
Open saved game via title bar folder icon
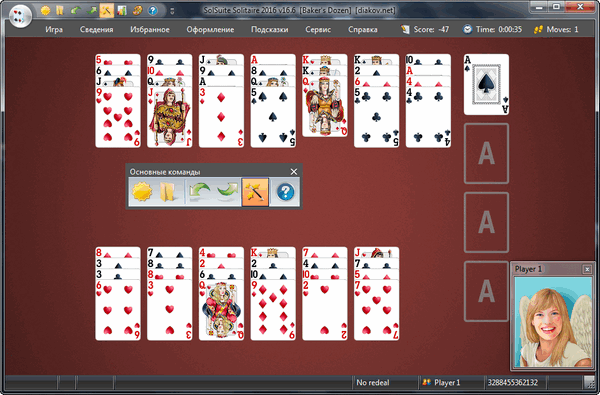[x=60, y=10]
